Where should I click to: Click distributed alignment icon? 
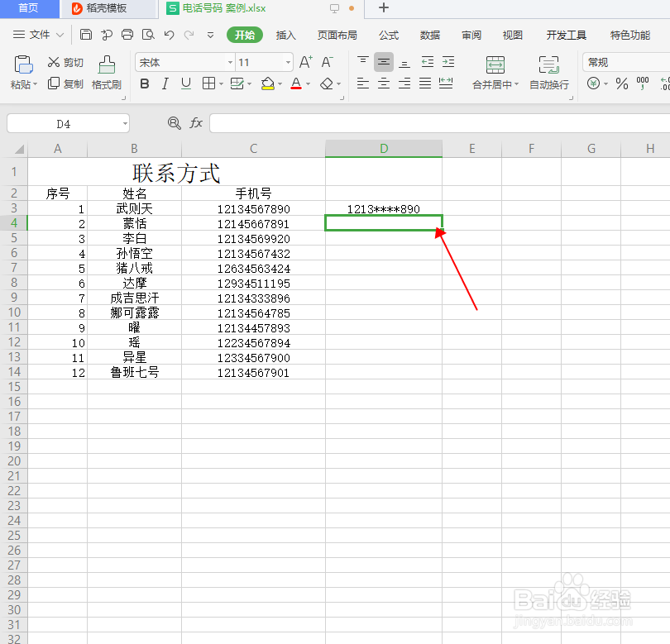tap(446, 83)
